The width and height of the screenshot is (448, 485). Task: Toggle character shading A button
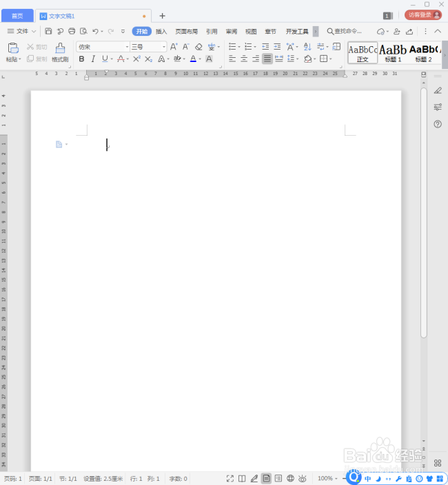point(209,59)
